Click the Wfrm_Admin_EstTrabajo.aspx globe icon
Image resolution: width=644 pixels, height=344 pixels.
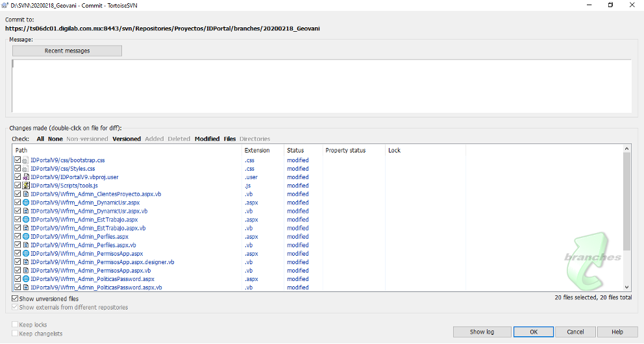coord(25,219)
